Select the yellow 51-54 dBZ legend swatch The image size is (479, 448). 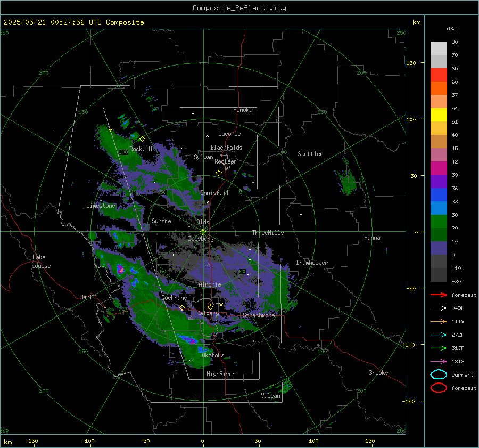coord(439,115)
